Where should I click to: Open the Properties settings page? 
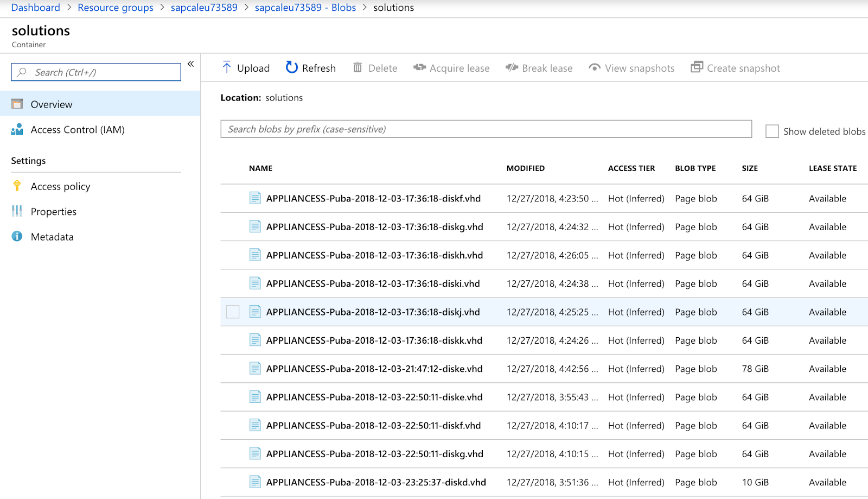pyautogui.click(x=53, y=212)
